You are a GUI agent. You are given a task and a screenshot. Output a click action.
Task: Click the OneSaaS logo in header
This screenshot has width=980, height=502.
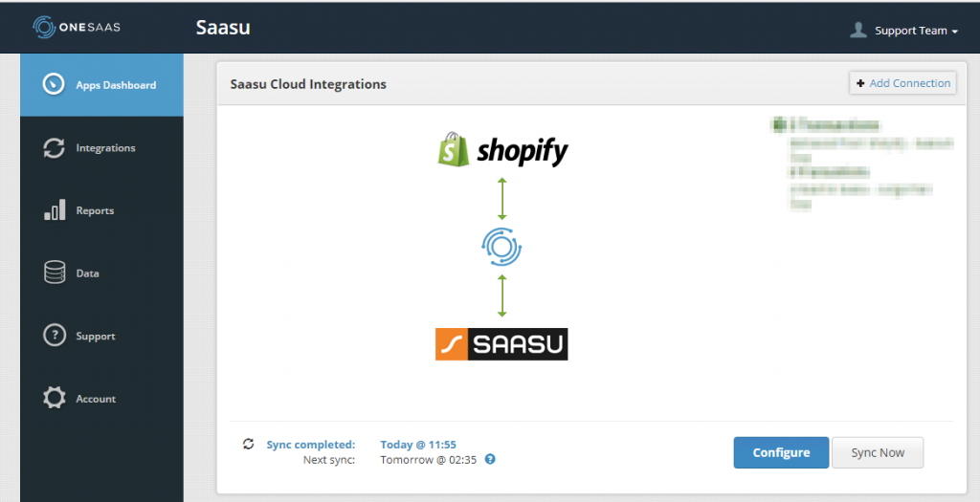[77, 27]
